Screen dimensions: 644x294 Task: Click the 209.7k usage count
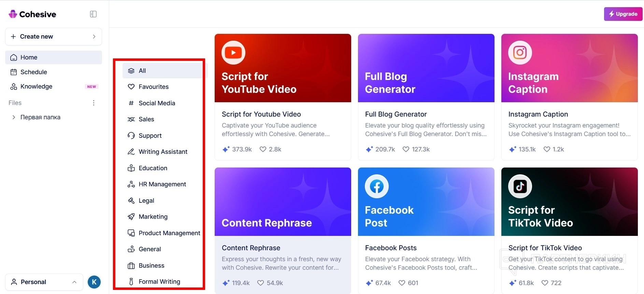385,149
